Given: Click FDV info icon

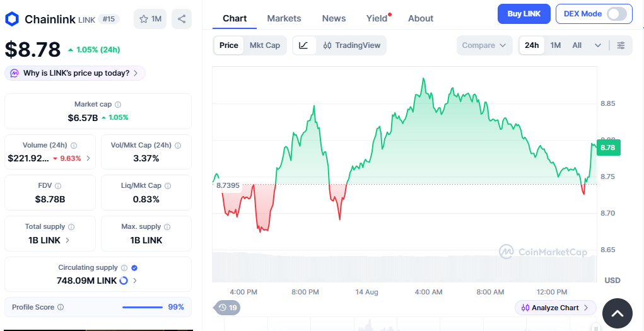Looking at the screenshot, I should 58,186.
